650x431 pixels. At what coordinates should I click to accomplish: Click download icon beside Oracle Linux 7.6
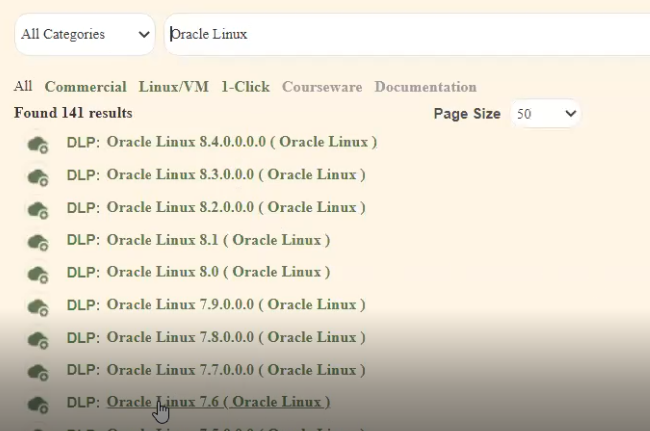coord(38,405)
